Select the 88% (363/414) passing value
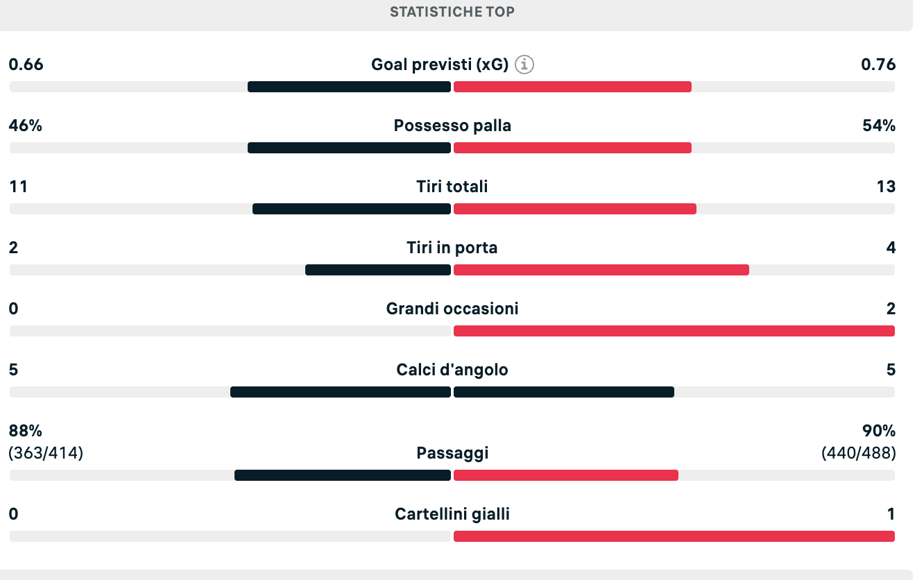The image size is (924, 580). [46, 442]
